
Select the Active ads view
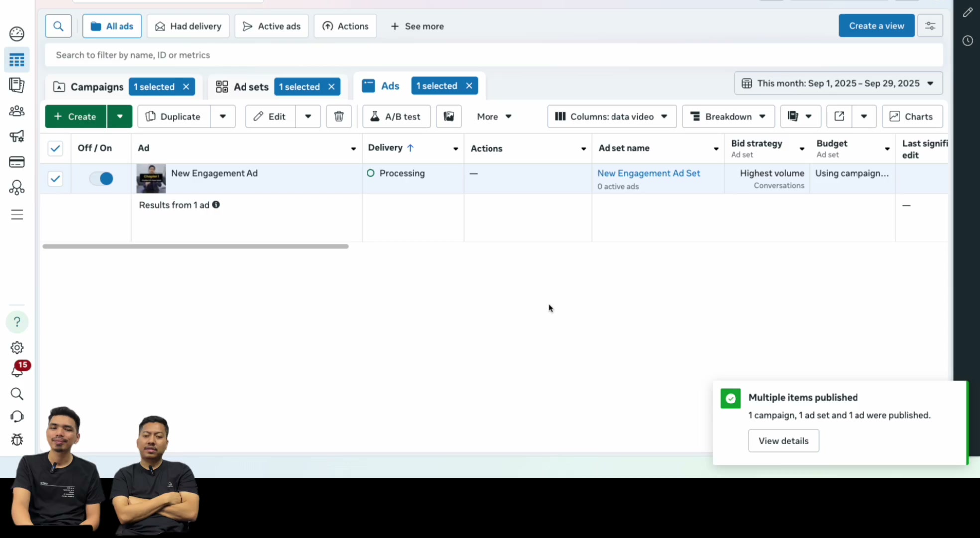point(271,26)
